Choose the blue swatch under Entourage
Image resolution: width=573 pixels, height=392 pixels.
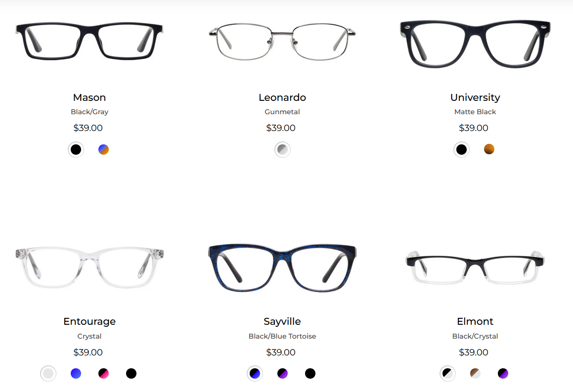(76, 373)
